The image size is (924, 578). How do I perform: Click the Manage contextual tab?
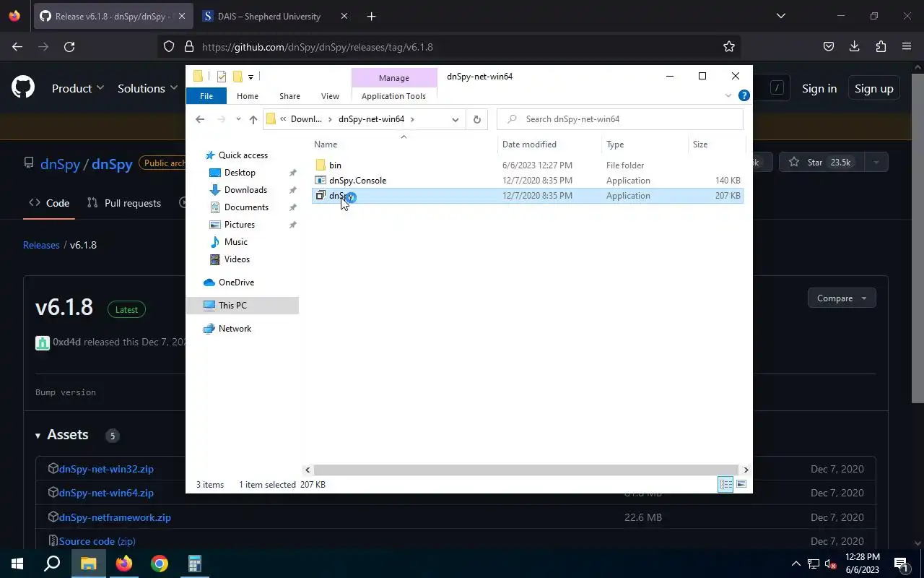[394, 78]
